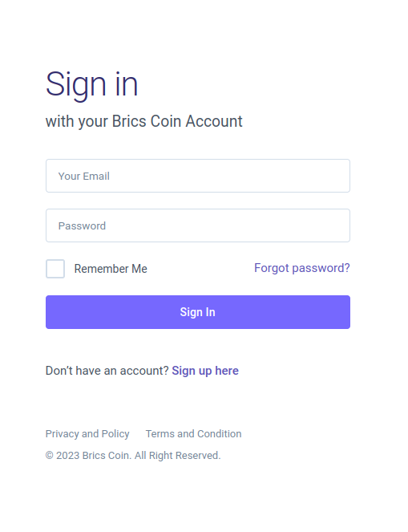Follow the Sign up here link
Image resolution: width=408 pixels, height=532 pixels.
(205, 371)
